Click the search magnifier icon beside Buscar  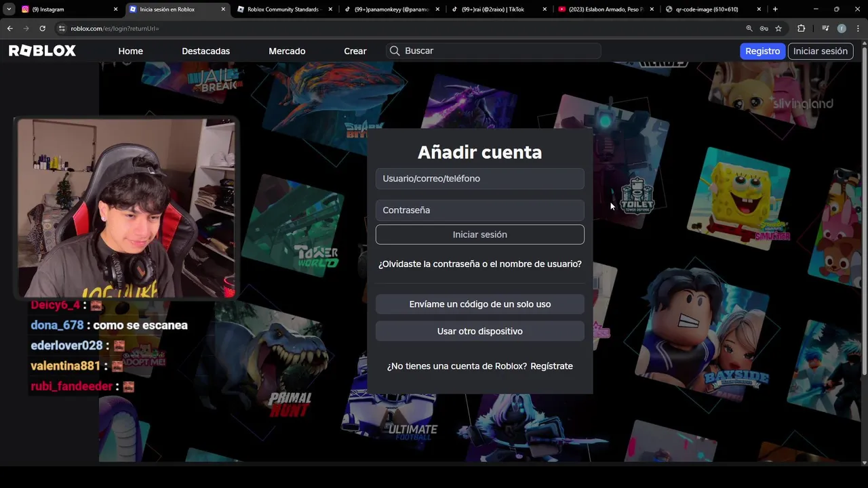click(x=395, y=51)
